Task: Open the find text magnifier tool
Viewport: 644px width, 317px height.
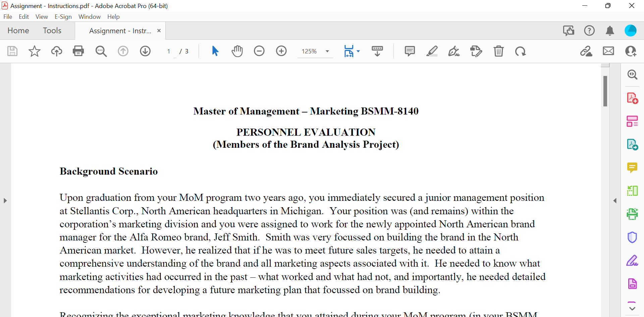Action: [101, 51]
